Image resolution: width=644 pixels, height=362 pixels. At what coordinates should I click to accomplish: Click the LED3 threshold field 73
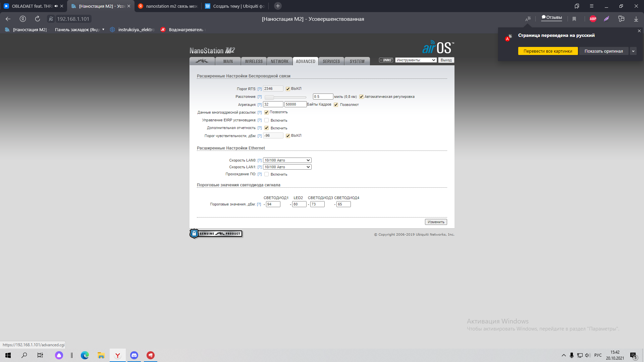coord(317,204)
